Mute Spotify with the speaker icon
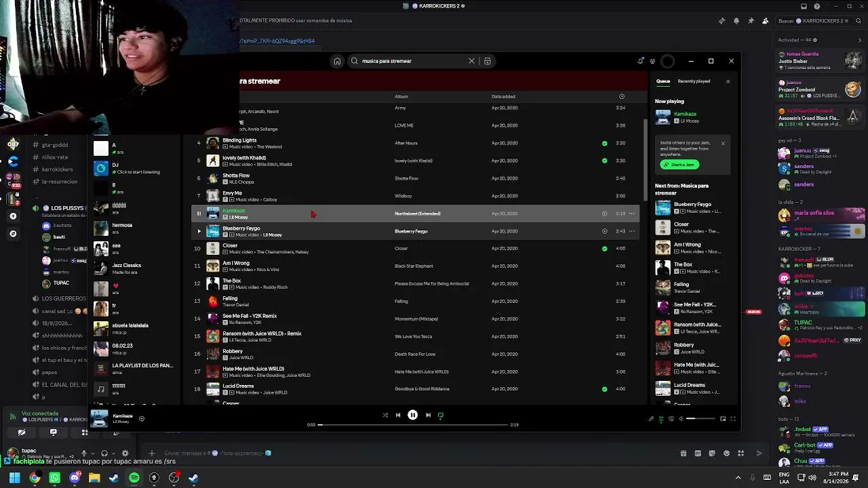Viewport: 868px width, 488px height. 681,419
